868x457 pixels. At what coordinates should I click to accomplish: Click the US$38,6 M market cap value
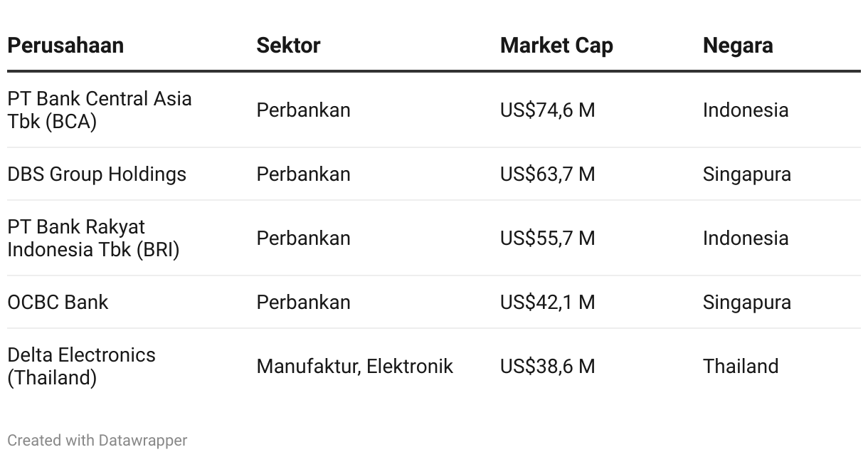point(547,366)
